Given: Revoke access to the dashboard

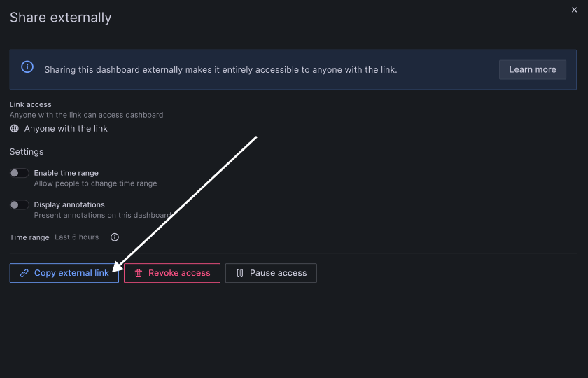Looking at the screenshot, I should pos(172,273).
